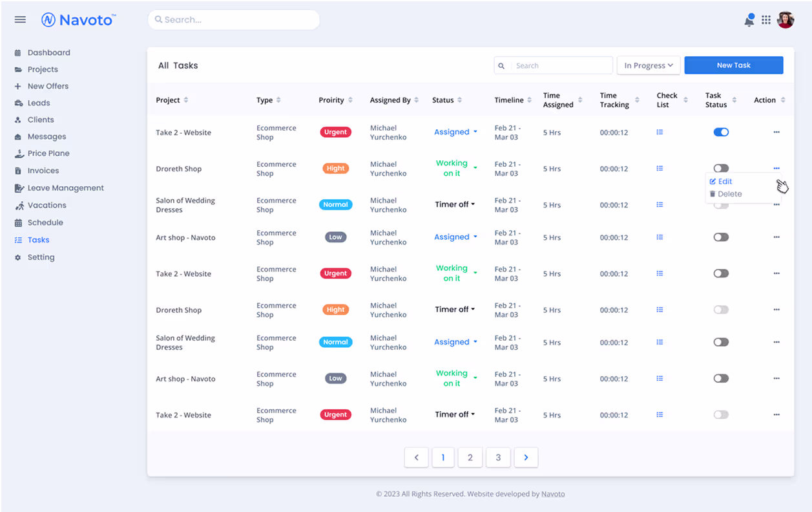812x512 pixels.
Task: Go to next page arrow
Action: point(526,458)
